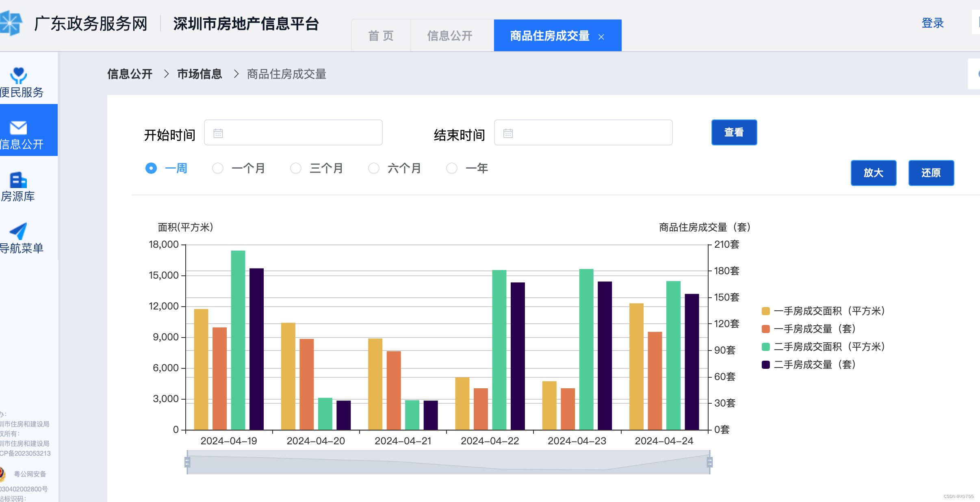The width and height of the screenshot is (980, 502).
Task: Select the 一年 radio button
Action: pos(452,168)
